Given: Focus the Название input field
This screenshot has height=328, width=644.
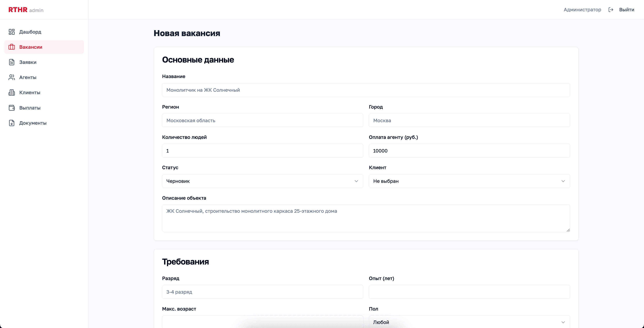Looking at the screenshot, I should tap(366, 90).
